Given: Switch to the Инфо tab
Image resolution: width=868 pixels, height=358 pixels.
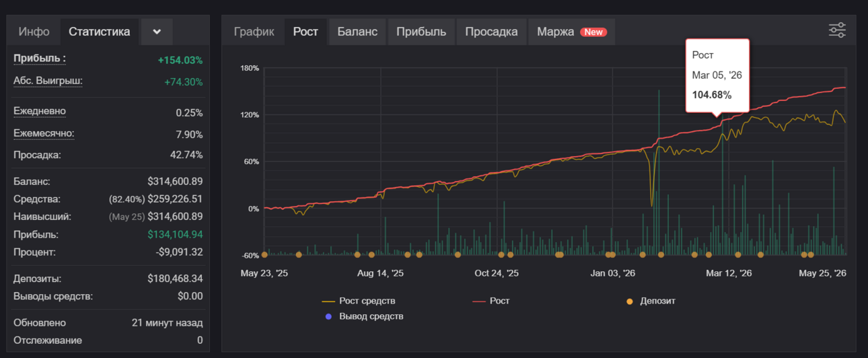Looking at the screenshot, I should click(34, 32).
